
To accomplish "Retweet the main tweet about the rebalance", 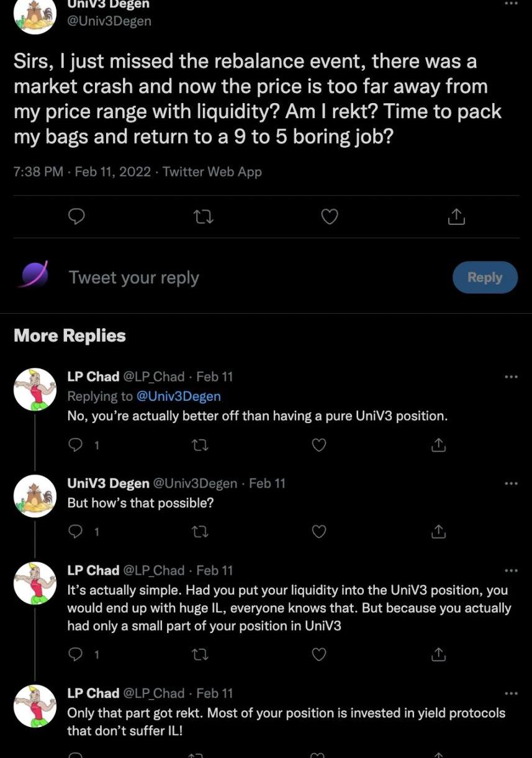I will coord(203,217).
